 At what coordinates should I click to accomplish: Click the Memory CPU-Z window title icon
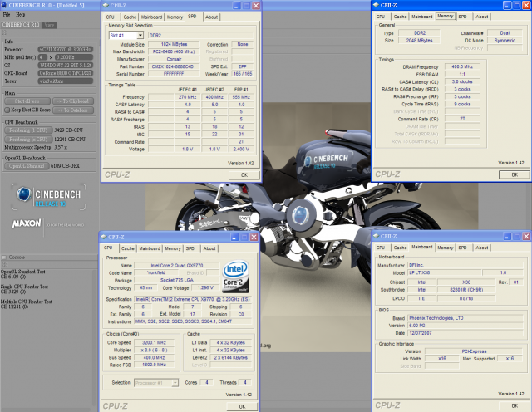(x=376, y=5)
